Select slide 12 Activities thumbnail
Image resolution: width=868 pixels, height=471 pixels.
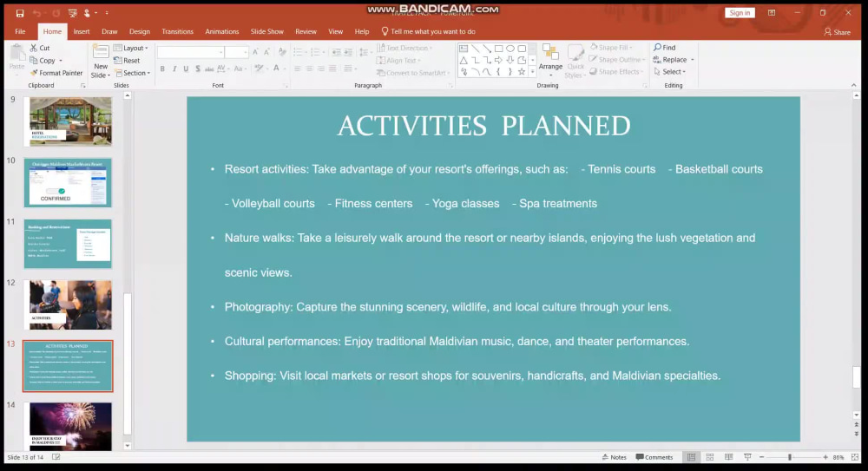coord(68,304)
